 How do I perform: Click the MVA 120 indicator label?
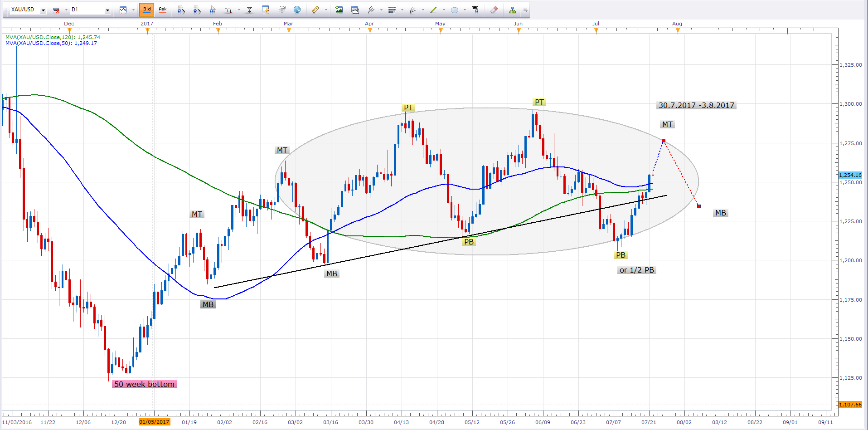[x=53, y=37]
